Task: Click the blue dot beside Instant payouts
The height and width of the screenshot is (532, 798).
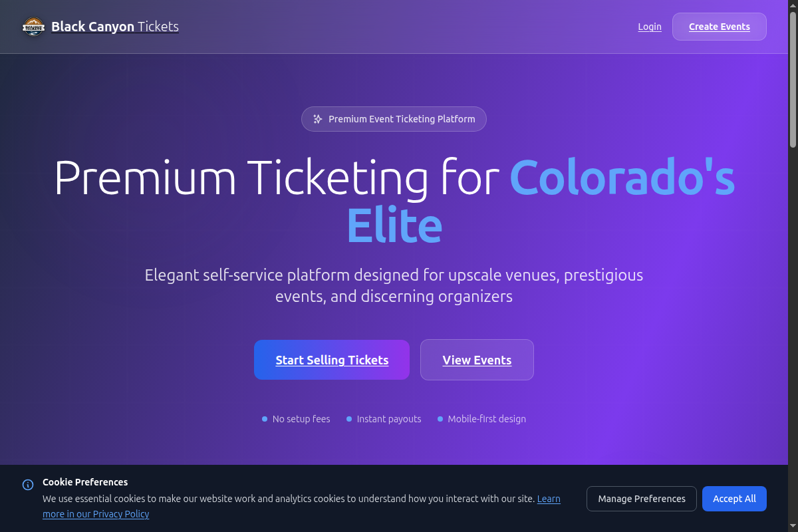Action: (349, 419)
